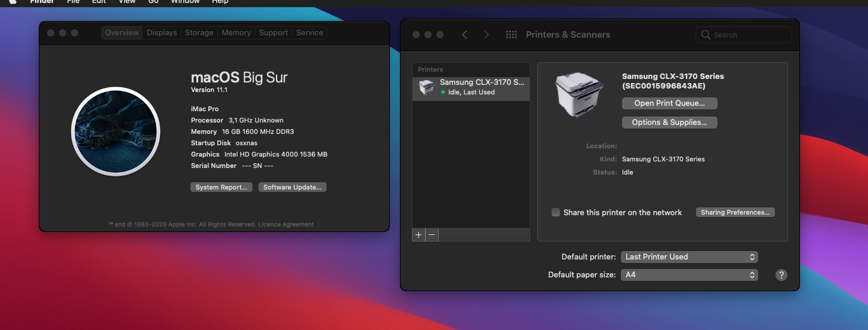Open the Help menu
Image resolution: width=868 pixels, height=330 pixels.
coord(220,2)
